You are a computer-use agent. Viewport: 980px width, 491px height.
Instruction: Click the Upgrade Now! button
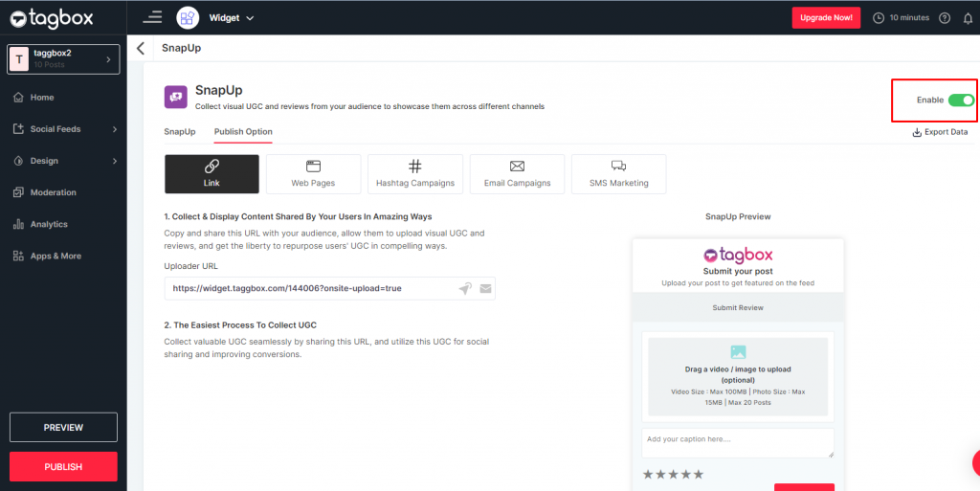coord(825,18)
